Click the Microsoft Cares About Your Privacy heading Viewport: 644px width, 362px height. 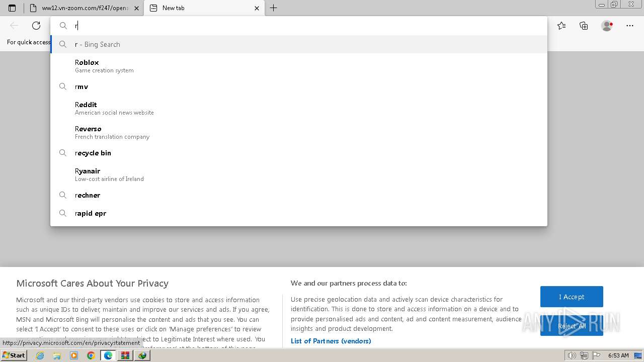[x=93, y=283]
